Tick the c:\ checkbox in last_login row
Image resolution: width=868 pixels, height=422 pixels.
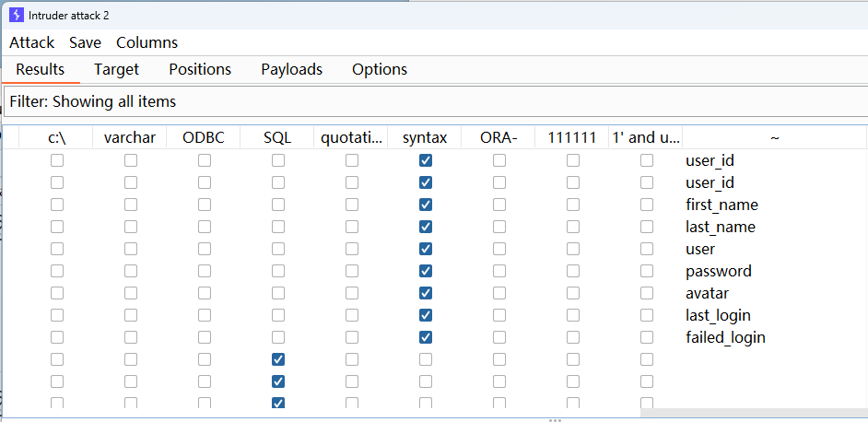point(57,315)
